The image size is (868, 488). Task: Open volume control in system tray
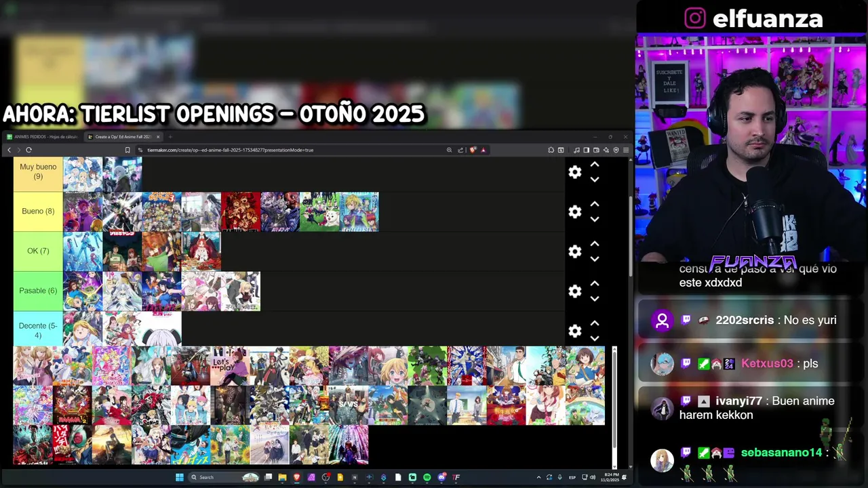[x=593, y=477]
